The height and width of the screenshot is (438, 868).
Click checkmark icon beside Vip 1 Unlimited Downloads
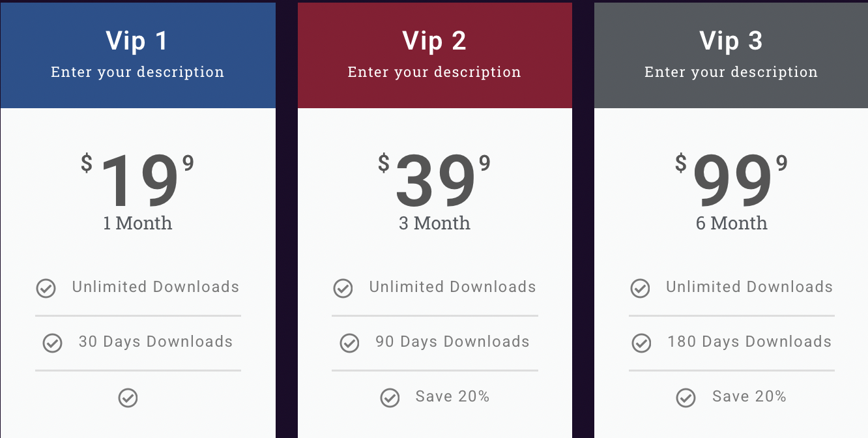click(46, 288)
